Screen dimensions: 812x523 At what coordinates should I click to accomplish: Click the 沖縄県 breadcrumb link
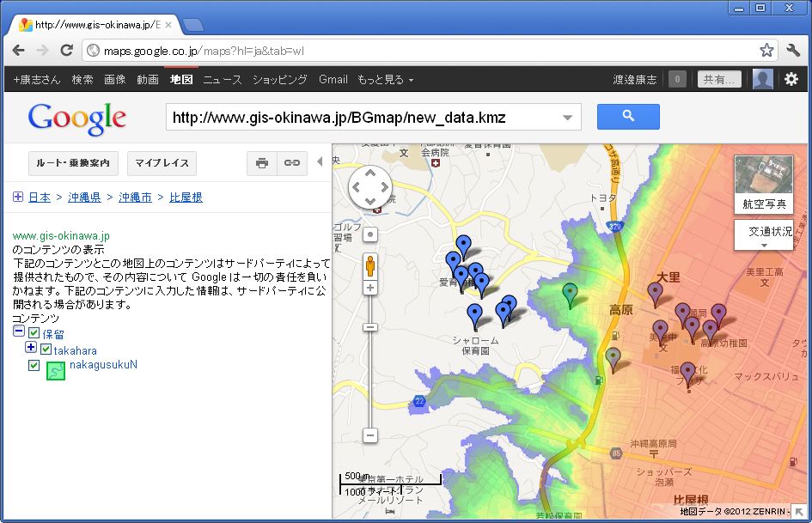(x=84, y=198)
